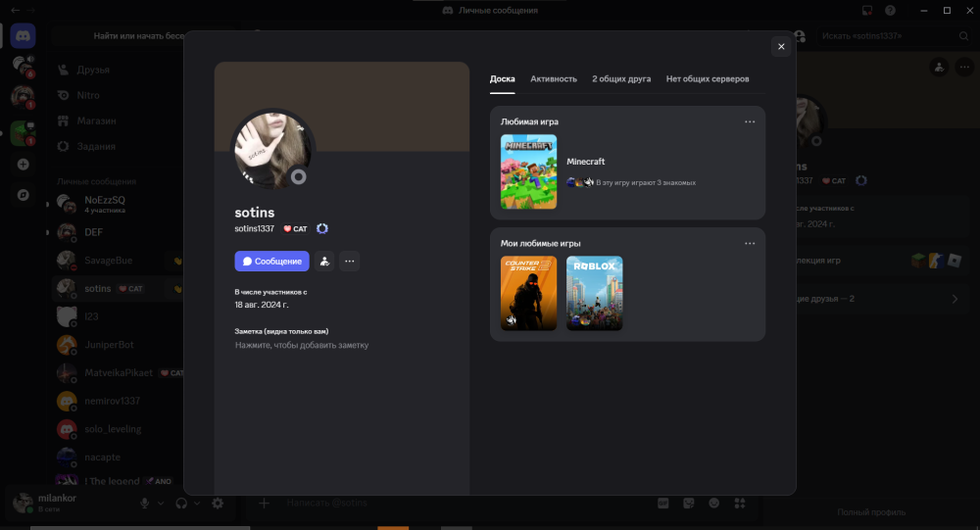Click the Discord home logo in the sidebar
The image size is (980, 530).
24,35
